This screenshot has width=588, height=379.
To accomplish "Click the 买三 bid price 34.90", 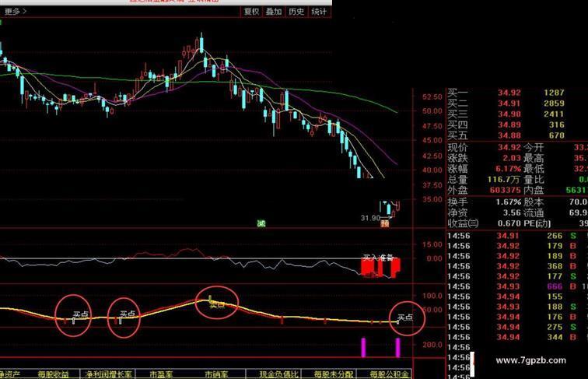I will [x=509, y=114].
